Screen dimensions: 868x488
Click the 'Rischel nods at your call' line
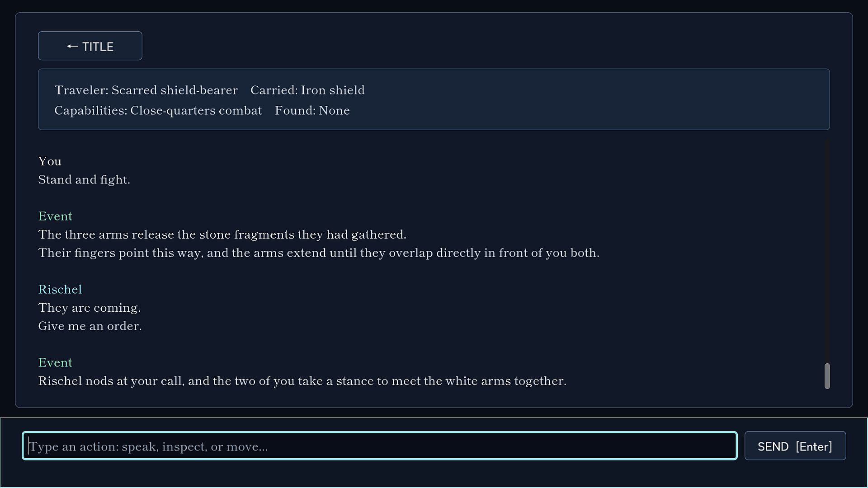302,381
